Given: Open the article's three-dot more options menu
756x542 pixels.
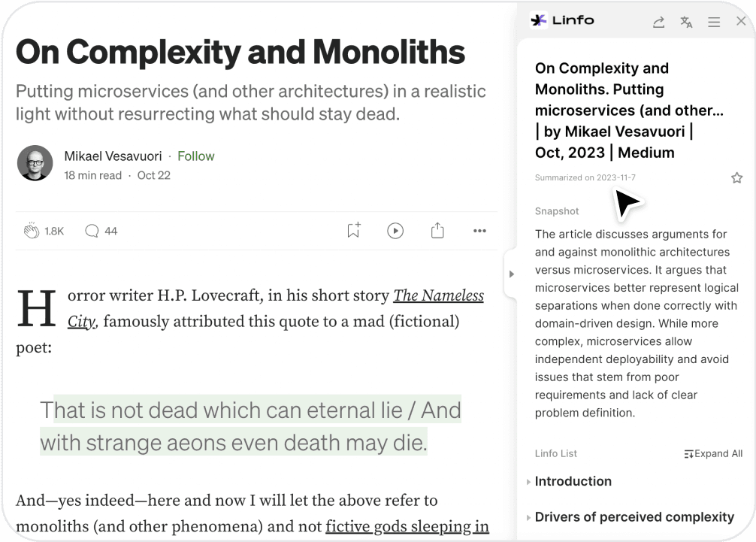Looking at the screenshot, I should [479, 231].
